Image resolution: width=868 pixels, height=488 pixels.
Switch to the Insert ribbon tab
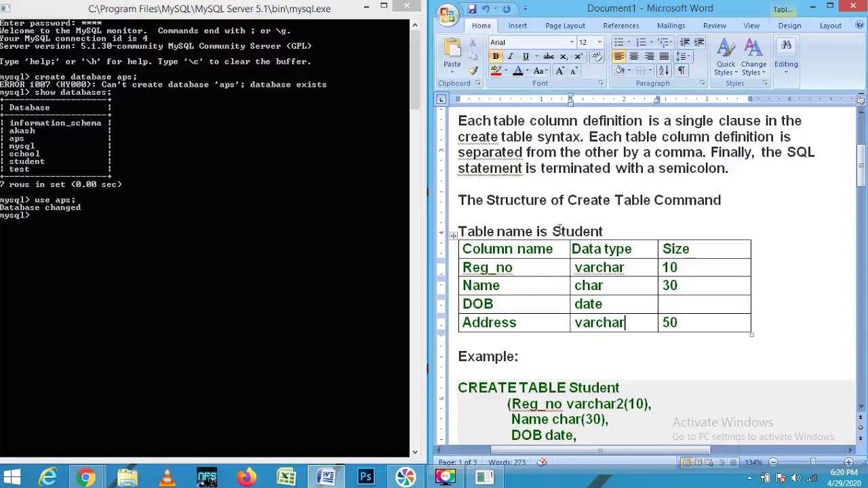tap(517, 26)
